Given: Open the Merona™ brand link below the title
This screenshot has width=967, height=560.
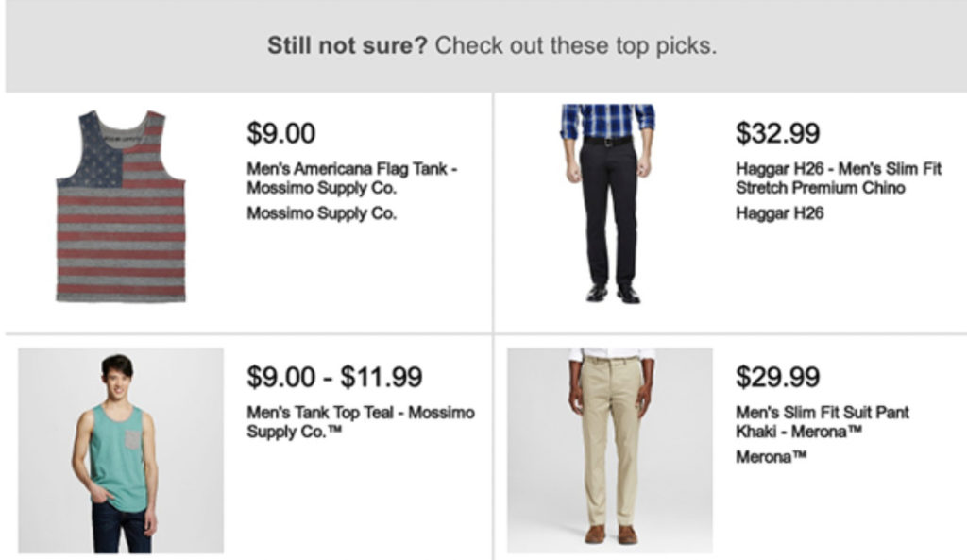Looking at the screenshot, I should [772, 457].
